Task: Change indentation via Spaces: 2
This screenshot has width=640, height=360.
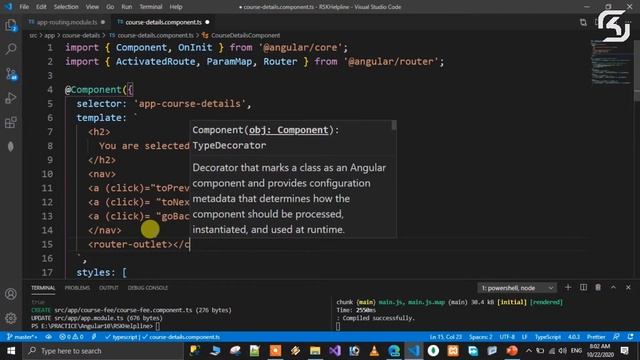Action: (x=480, y=337)
